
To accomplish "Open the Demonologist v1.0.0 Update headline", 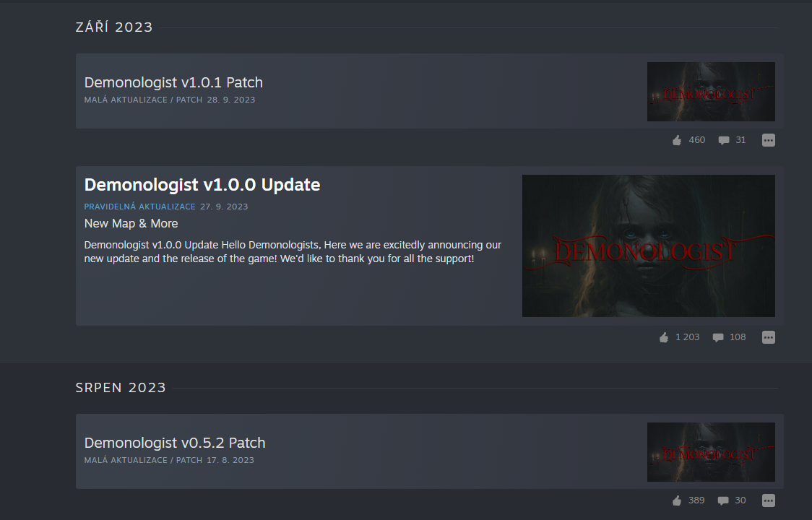I will [202, 185].
